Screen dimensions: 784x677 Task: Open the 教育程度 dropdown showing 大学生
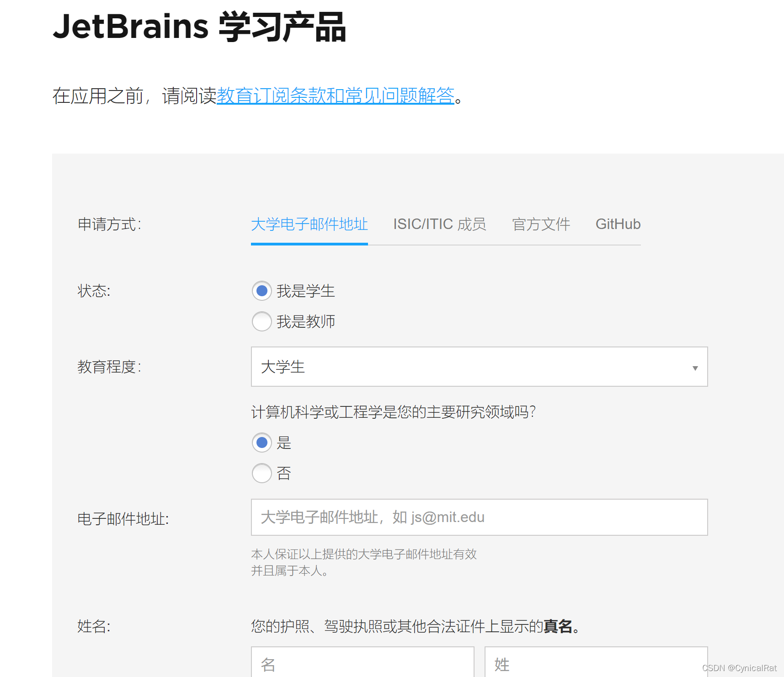[479, 367]
